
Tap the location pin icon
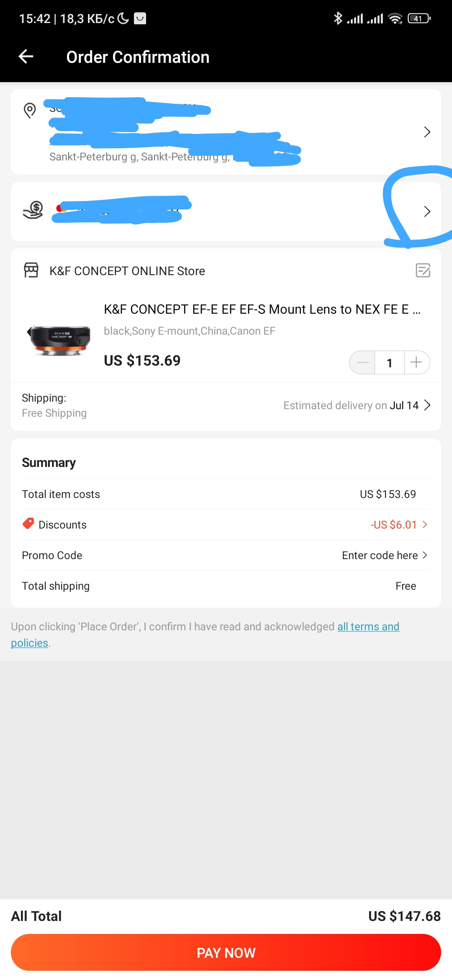[x=30, y=111]
